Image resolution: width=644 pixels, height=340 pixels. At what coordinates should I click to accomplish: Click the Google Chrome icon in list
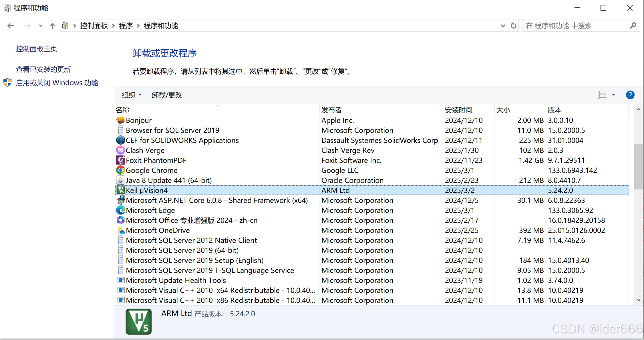click(x=120, y=170)
